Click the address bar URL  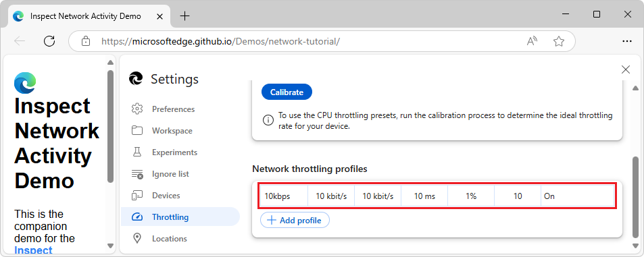[x=220, y=41]
